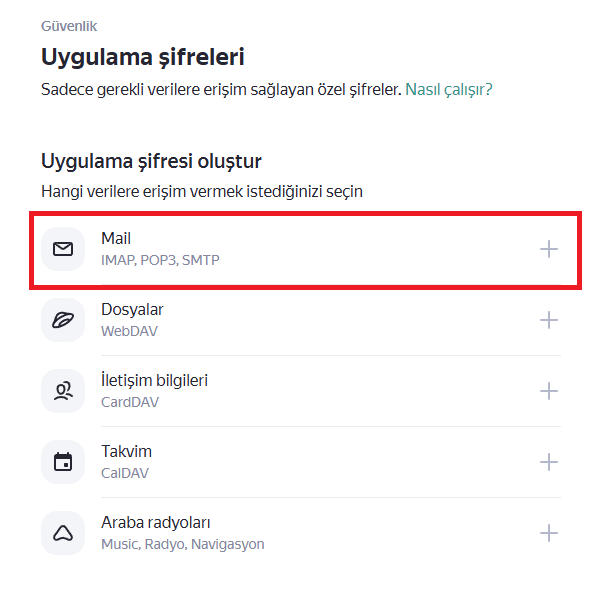This screenshot has width=607, height=605.
Task: Choose the Araba radyoları entry
Action: point(156,523)
